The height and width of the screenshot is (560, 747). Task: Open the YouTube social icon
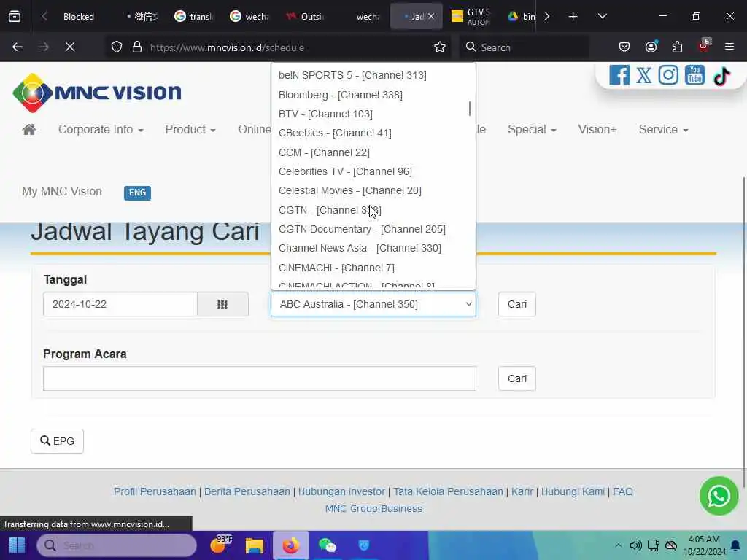[x=694, y=75]
